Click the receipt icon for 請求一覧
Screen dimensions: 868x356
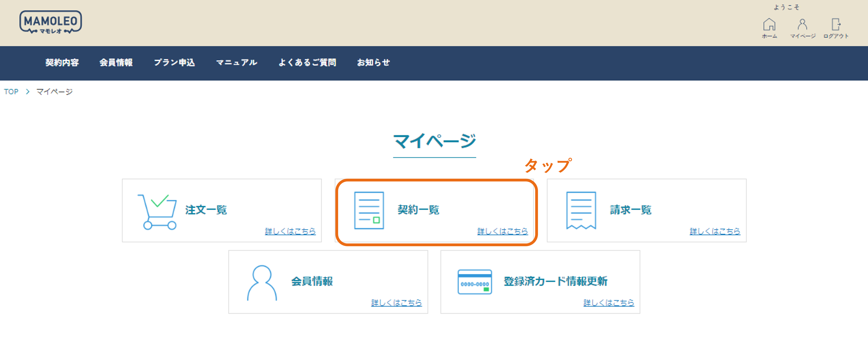581,210
